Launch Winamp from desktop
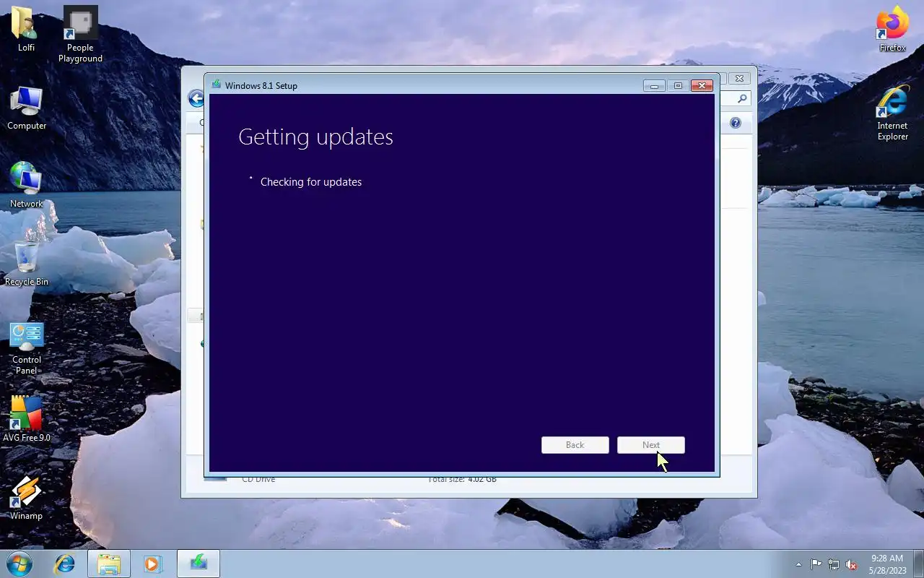The image size is (924, 578). click(x=26, y=499)
